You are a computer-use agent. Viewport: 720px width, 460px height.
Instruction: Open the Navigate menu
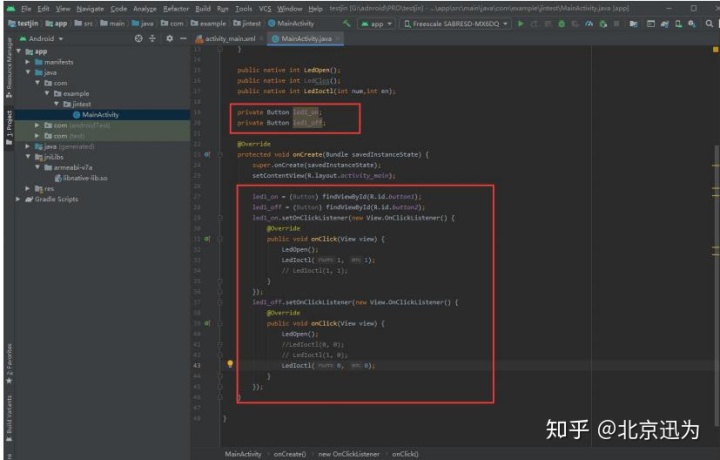[90, 9]
